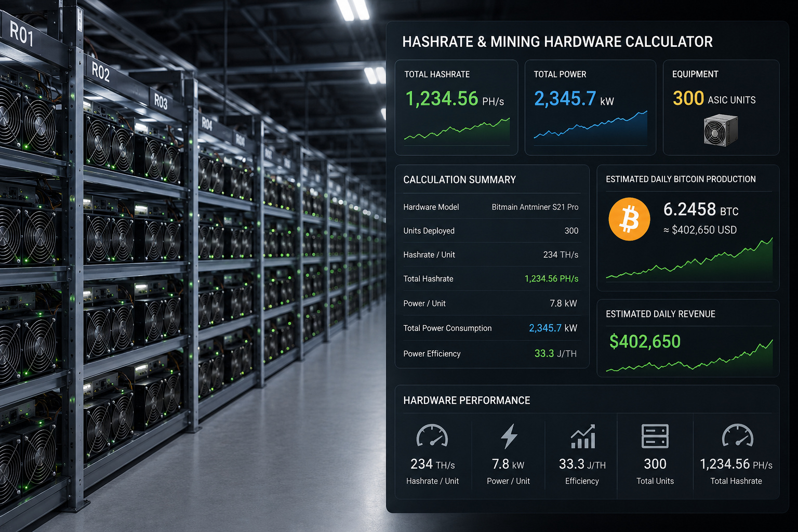Click the Total Power Consumption row label

click(447, 328)
